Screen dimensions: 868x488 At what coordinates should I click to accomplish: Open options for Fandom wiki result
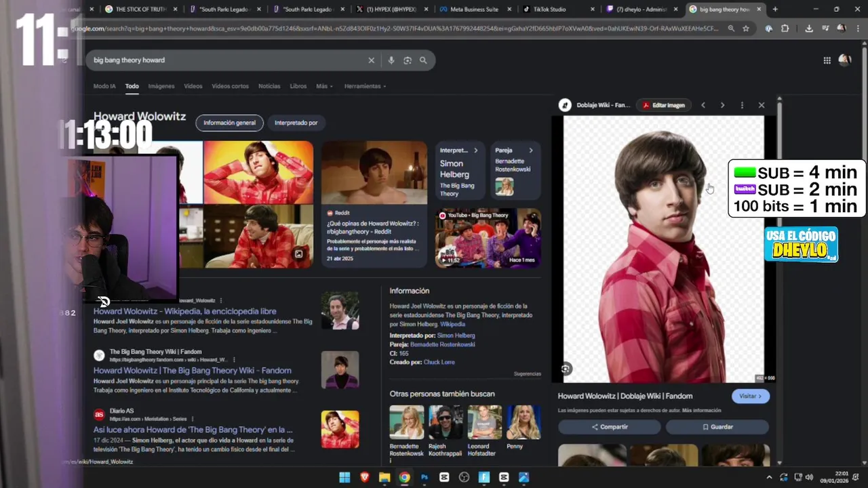[x=234, y=360]
